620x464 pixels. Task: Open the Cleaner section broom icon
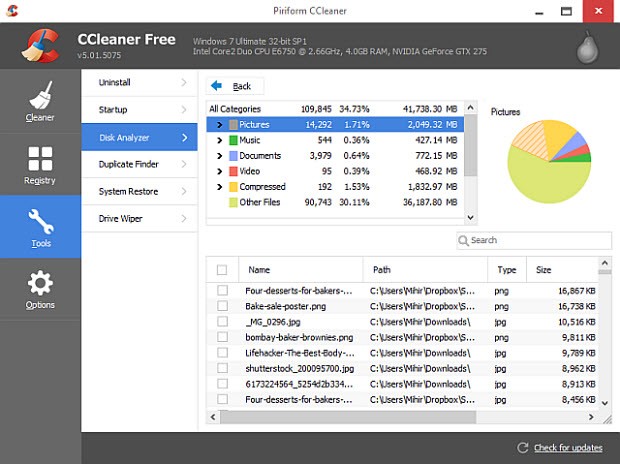[40, 95]
